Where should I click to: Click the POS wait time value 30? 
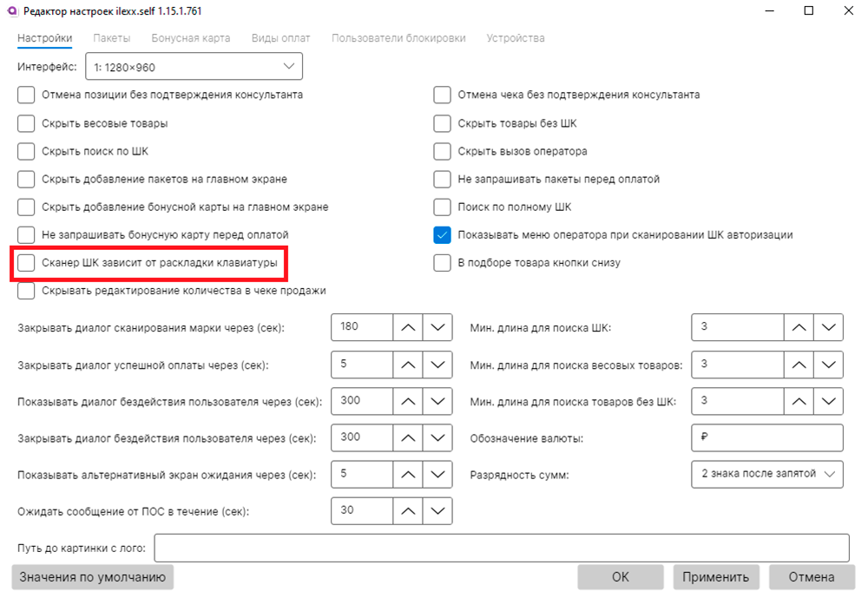[x=362, y=510]
